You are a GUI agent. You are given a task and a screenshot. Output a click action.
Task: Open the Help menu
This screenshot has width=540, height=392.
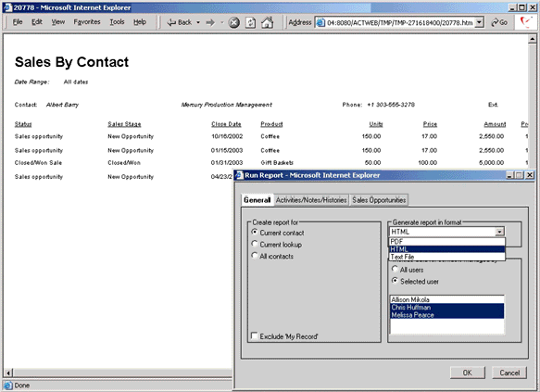(x=140, y=22)
